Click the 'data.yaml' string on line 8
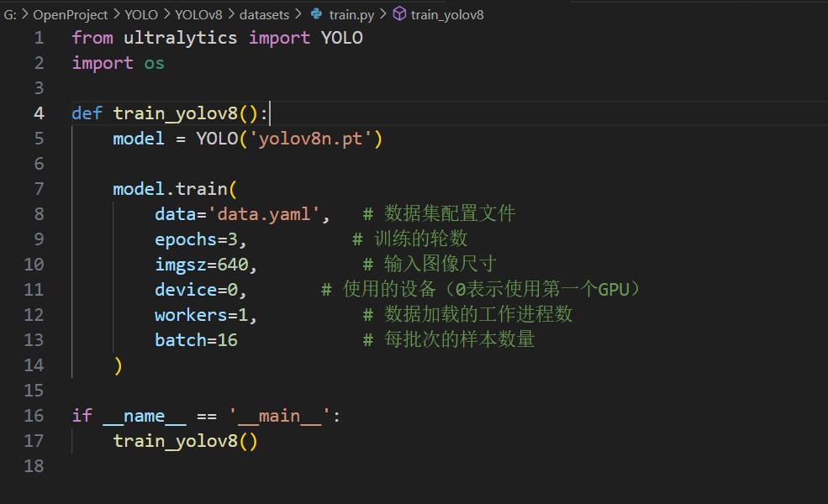The height and width of the screenshot is (504, 828). pyautogui.click(x=263, y=214)
